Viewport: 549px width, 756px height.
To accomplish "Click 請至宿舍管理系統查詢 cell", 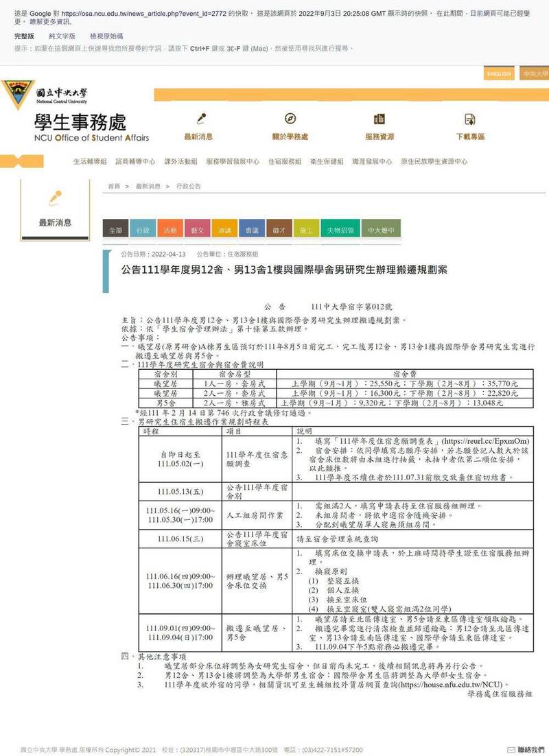I will click(x=413, y=539).
